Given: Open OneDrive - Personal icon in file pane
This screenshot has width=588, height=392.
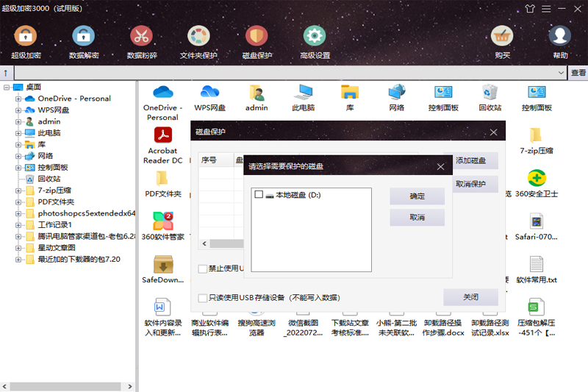Looking at the screenshot, I should click(x=162, y=102).
